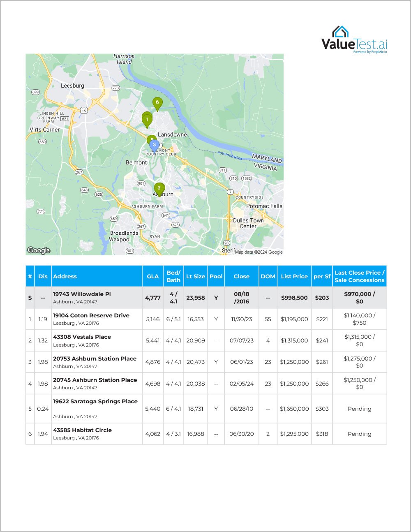Select map marker 6 near Lansdowne

(x=157, y=104)
